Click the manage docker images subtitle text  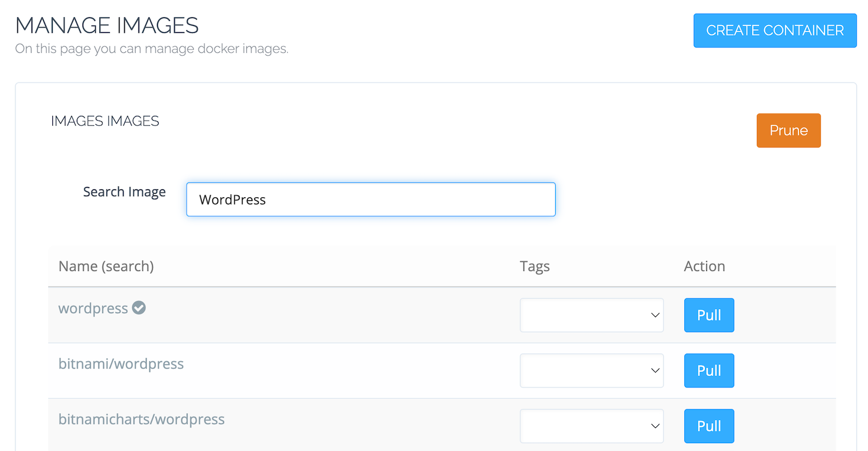pyautogui.click(x=152, y=49)
